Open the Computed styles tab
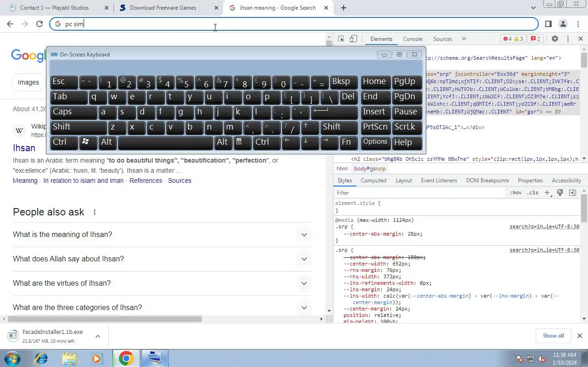588x367 pixels. click(373, 181)
